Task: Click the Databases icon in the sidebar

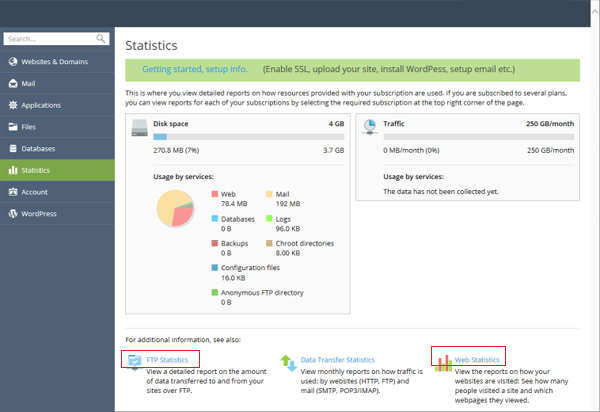Action: tap(13, 149)
